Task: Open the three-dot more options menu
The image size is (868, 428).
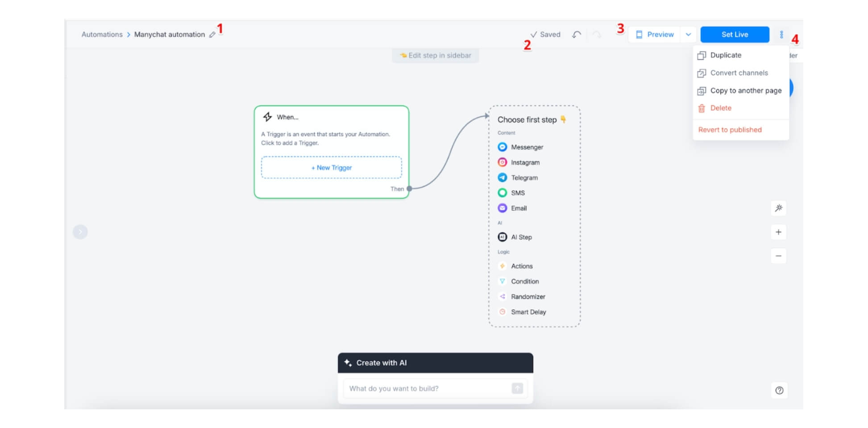Action: pyautogui.click(x=781, y=34)
